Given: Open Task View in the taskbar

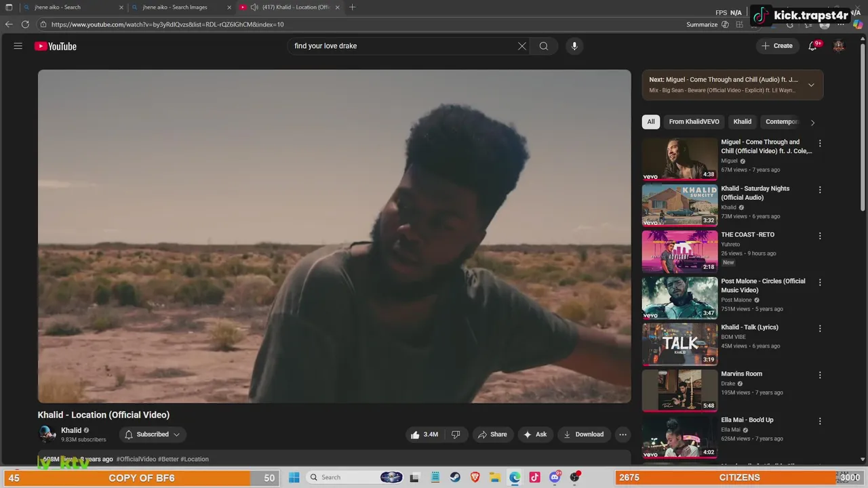Looking at the screenshot, I should pos(414,477).
